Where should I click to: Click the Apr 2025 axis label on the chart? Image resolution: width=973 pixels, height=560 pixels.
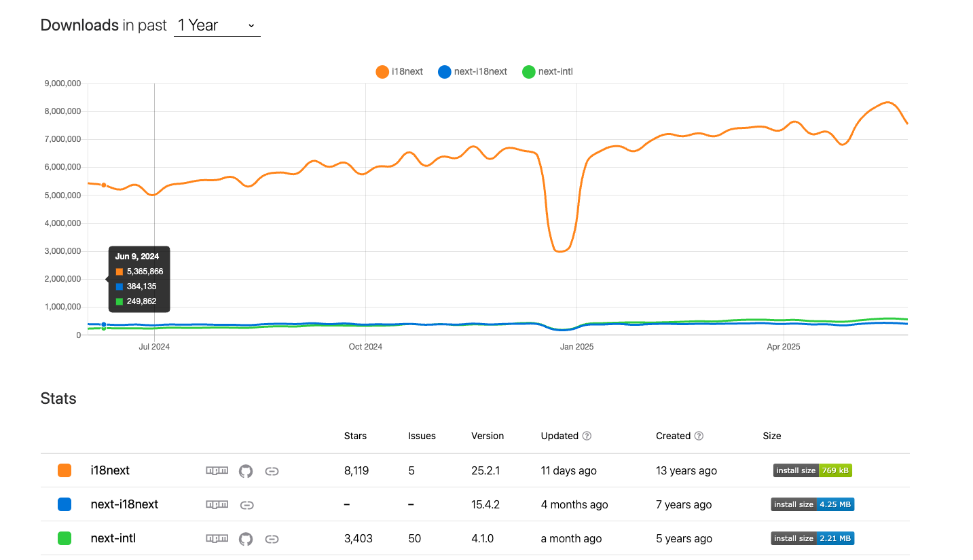click(783, 347)
